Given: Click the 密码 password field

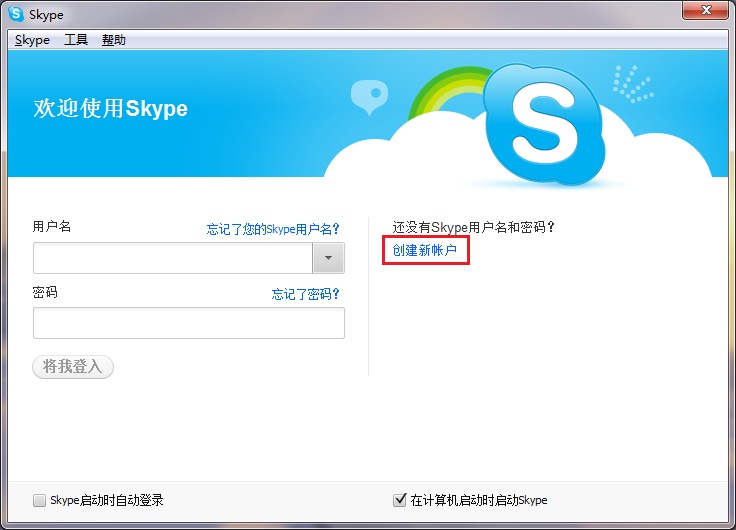Looking at the screenshot, I should coord(189,323).
